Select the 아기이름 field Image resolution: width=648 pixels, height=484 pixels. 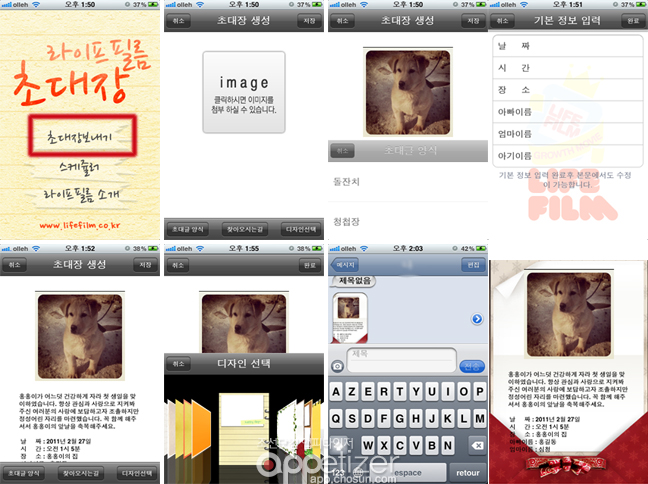pyautogui.click(x=568, y=156)
